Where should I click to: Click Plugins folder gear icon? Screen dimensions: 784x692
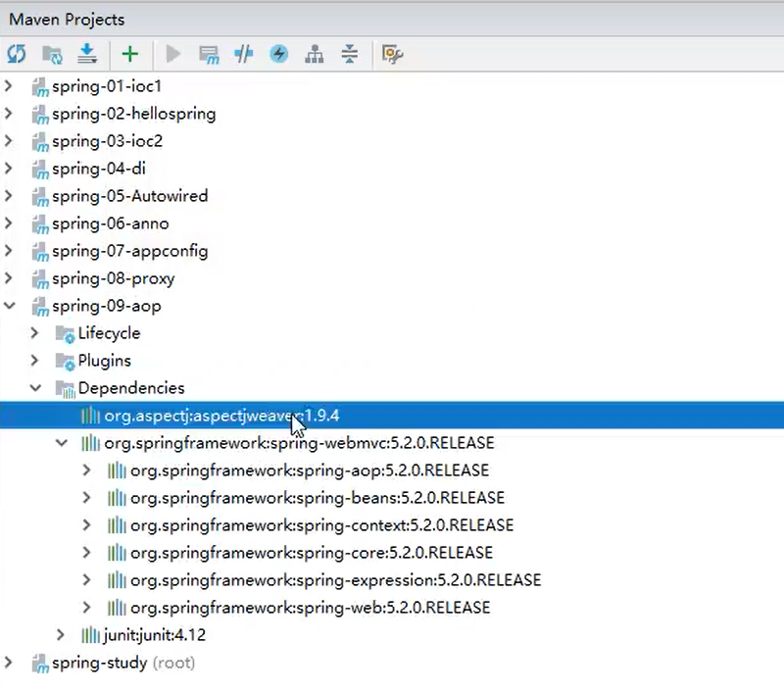(65, 362)
